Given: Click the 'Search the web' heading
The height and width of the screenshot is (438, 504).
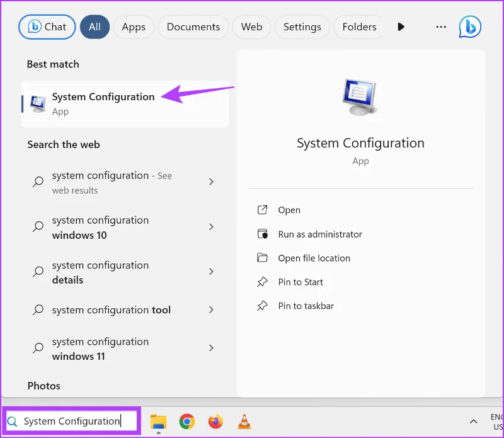Looking at the screenshot, I should 64,144.
